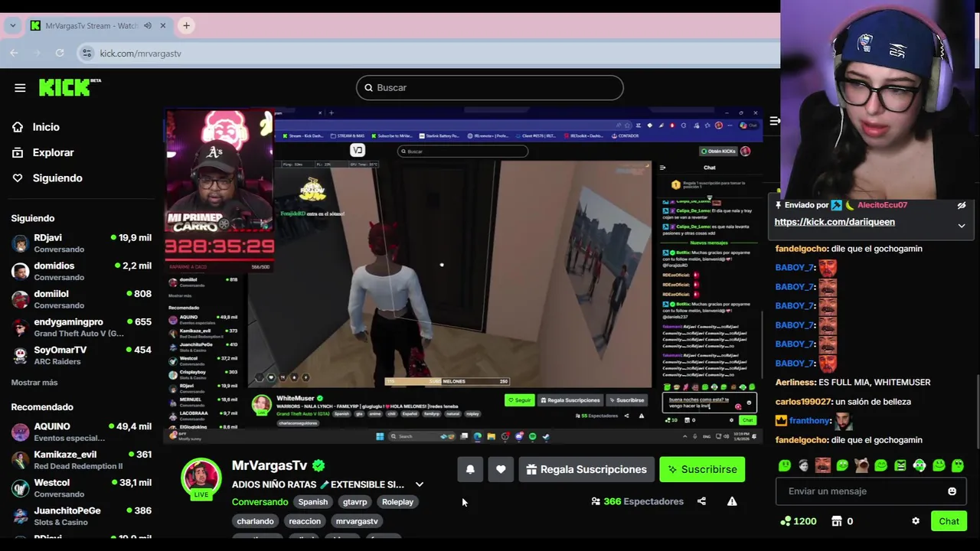Click Aerliness username in chat
This screenshot has height=551, width=980.
[795, 383]
